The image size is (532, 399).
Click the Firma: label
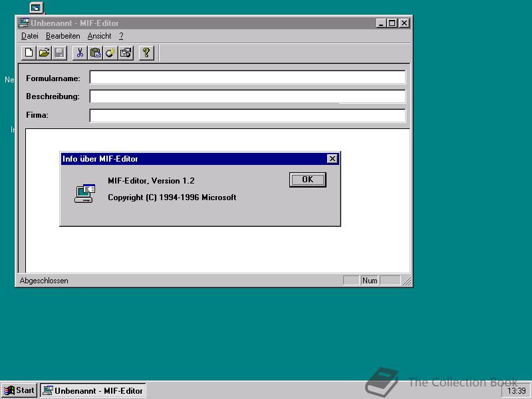point(37,115)
